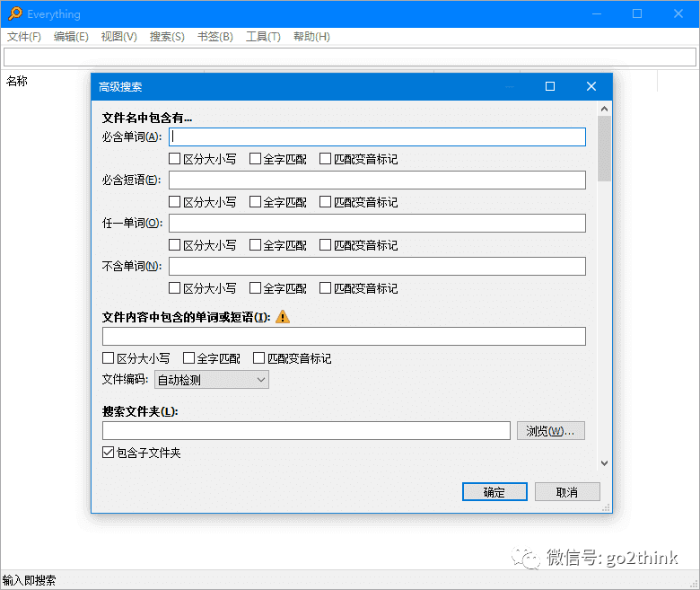Click the 不含单词(N) input field
This screenshot has height=590, width=700.
377,266
